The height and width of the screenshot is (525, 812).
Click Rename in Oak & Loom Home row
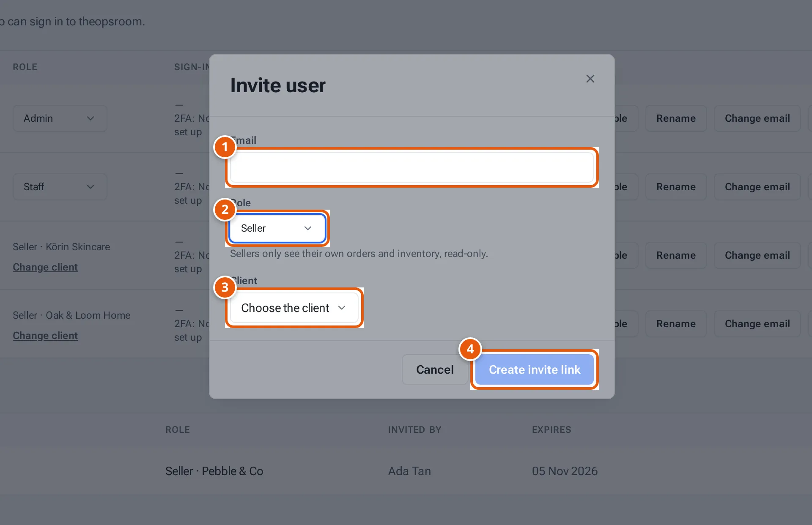676,324
